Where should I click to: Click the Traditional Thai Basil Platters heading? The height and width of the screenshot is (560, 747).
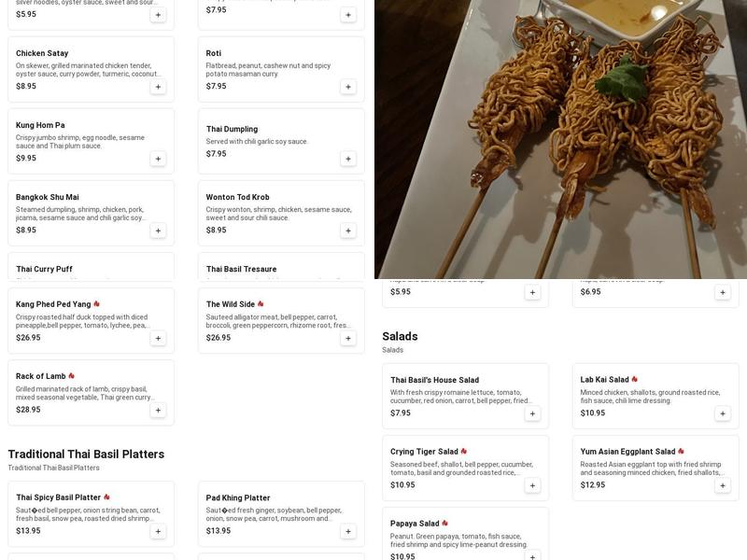tap(86, 455)
